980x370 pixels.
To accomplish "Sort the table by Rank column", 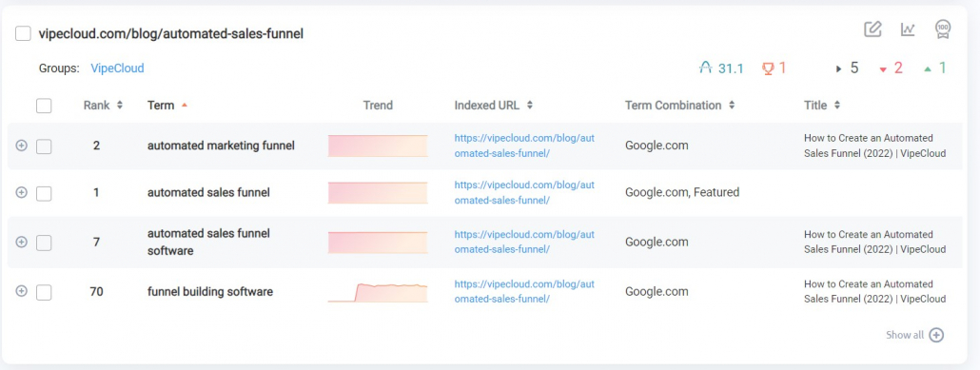I will click(103, 105).
